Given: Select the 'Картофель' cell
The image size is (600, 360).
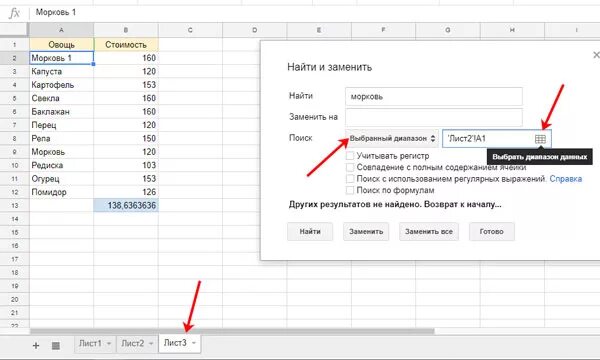Looking at the screenshot, I should [62, 85].
